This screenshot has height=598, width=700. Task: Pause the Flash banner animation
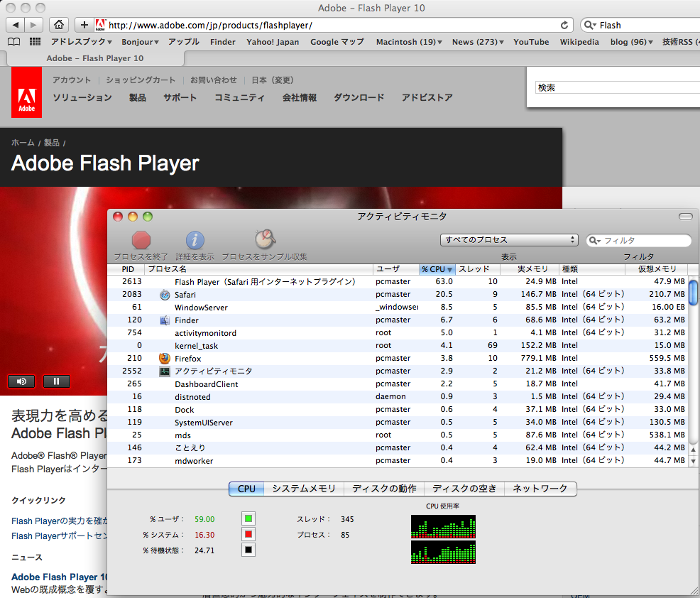click(56, 381)
